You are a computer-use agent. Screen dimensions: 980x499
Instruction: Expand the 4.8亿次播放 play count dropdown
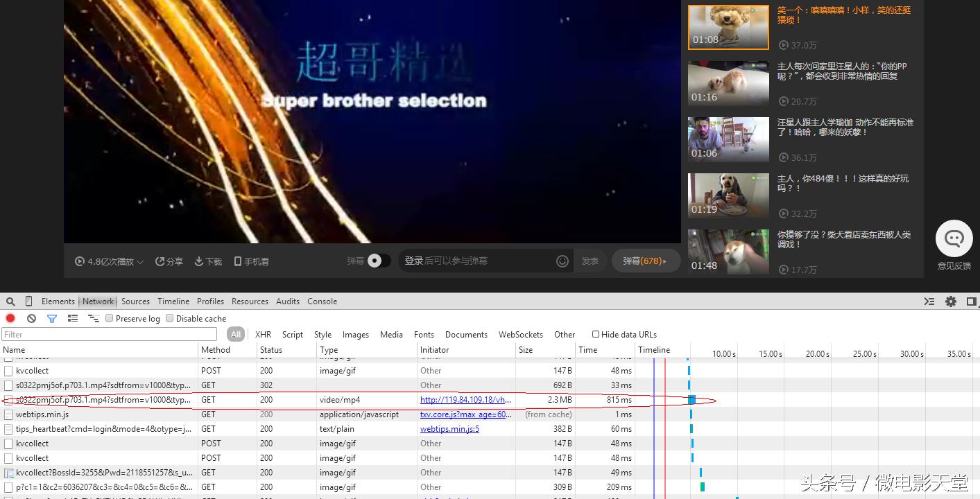click(x=110, y=261)
